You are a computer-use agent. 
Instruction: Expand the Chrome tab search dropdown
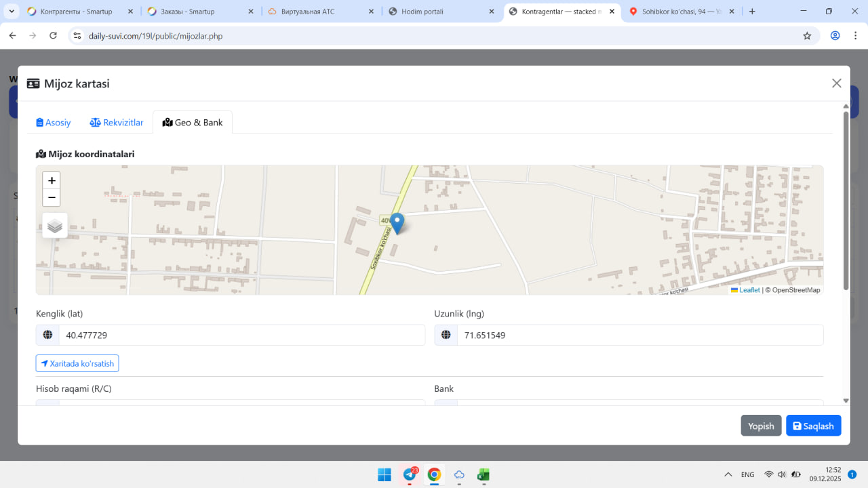coord(12,12)
